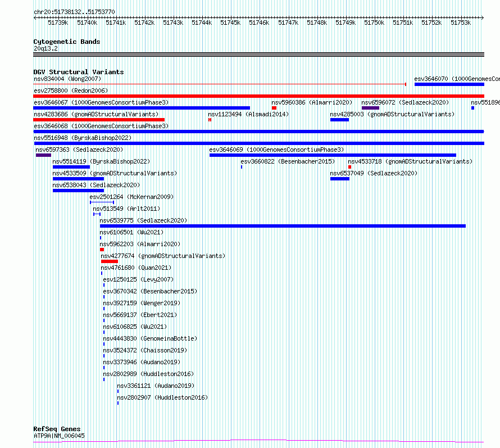Click the magenta ATP9A gene line

(258, 441)
